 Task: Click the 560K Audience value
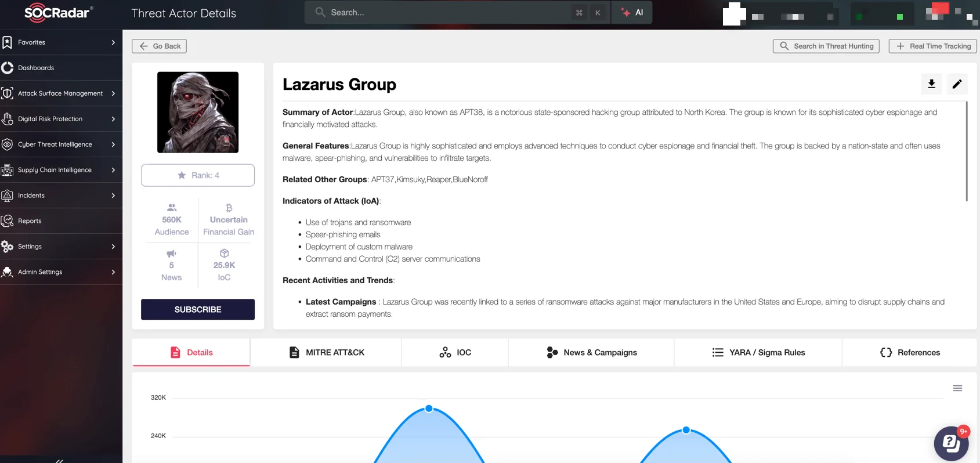(x=172, y=220)
